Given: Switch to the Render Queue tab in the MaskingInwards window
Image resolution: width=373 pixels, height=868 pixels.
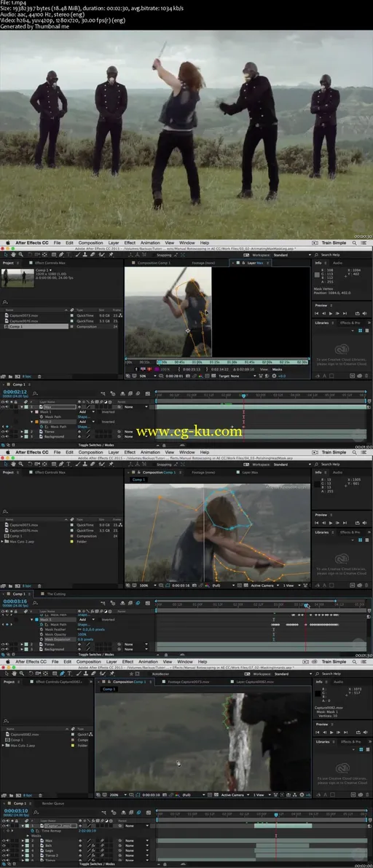Looking at the screenshot, I should click(53, 803).
